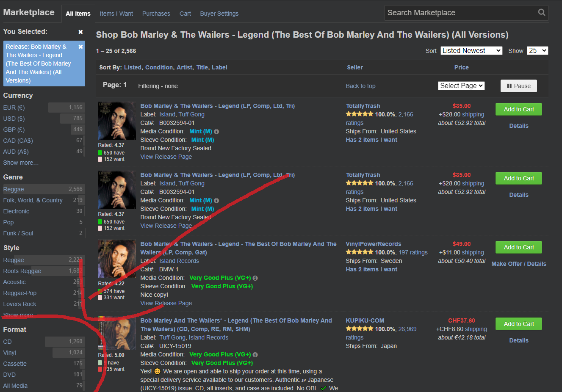Sort by Label
The height and width of the screenshot is (392, 562).
[219, 67]
